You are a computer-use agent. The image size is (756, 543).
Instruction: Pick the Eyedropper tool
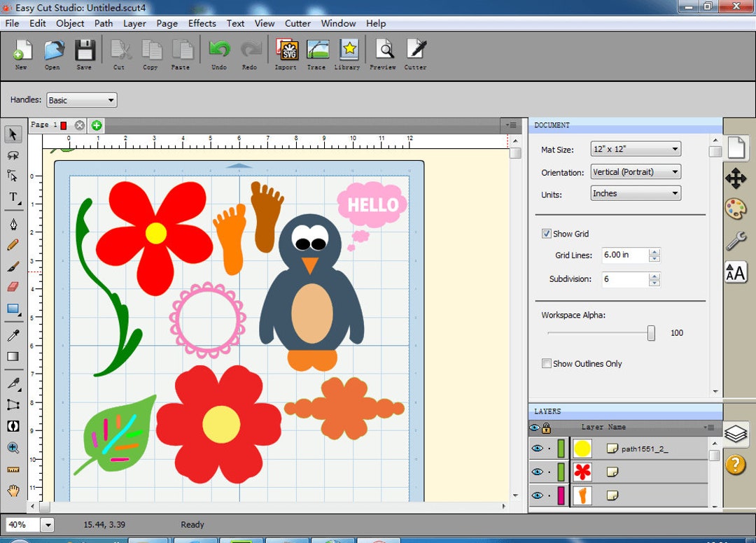pos(13,335)
